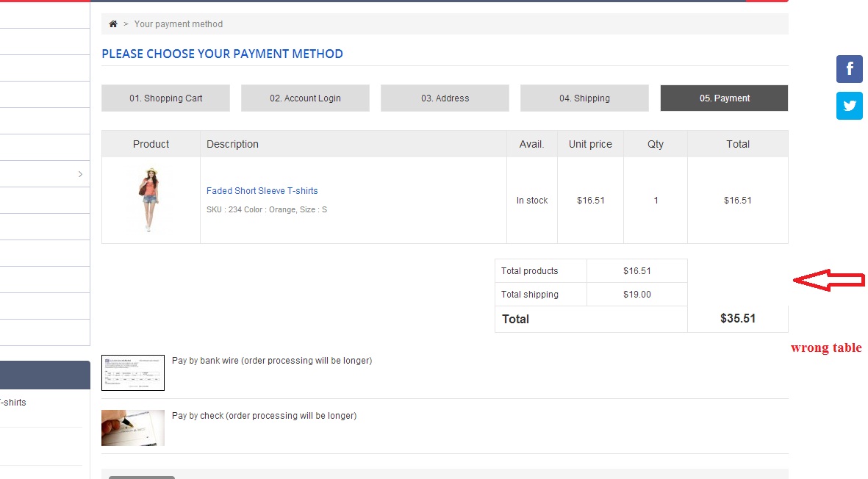The image size is (868, 479).
Task: Click the home breadcrumb icon
Action: pyautogui.click(x=113, y=24)
